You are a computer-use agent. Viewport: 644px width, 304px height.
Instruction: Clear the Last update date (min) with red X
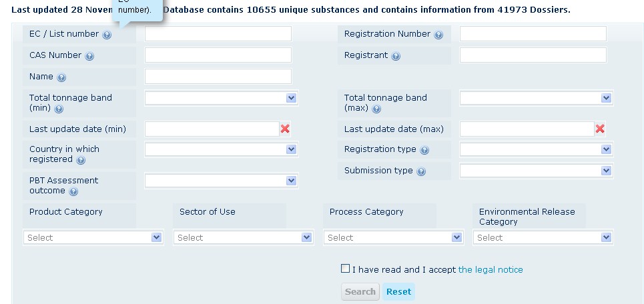285,129
